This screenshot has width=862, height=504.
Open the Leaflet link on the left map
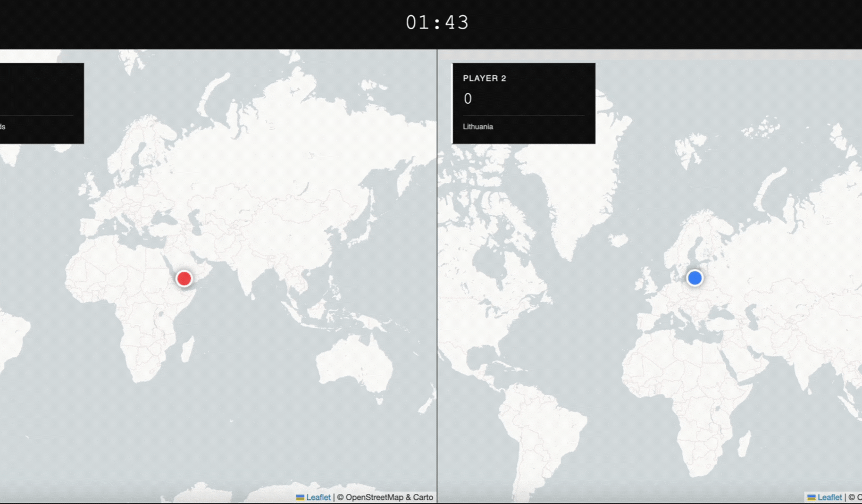click(317, 497)
